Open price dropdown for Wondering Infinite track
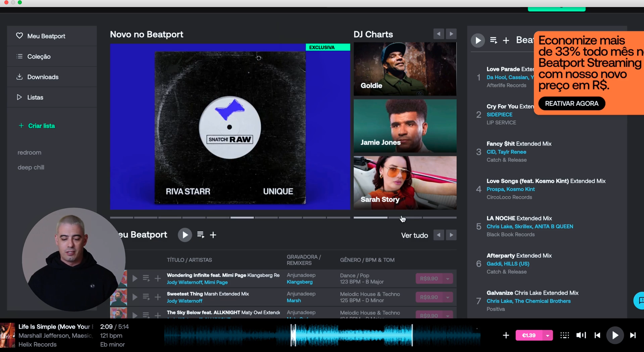Viewport: 644px width, 352px height. pos(448,279)
